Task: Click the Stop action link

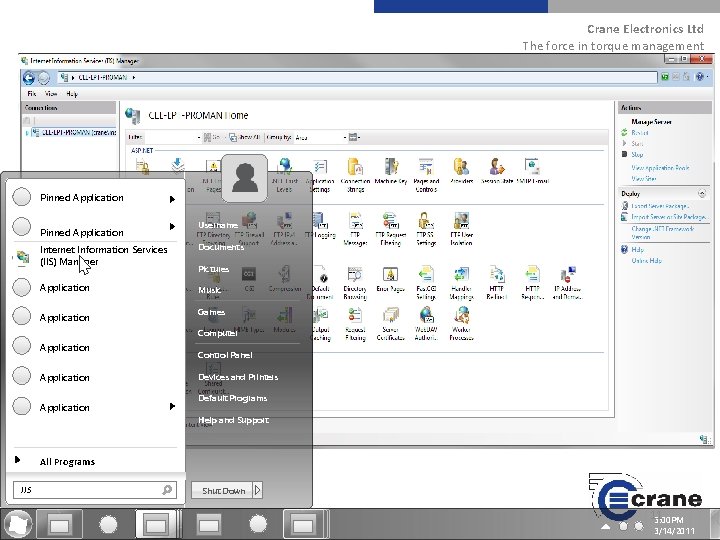Action: point(637,154)
